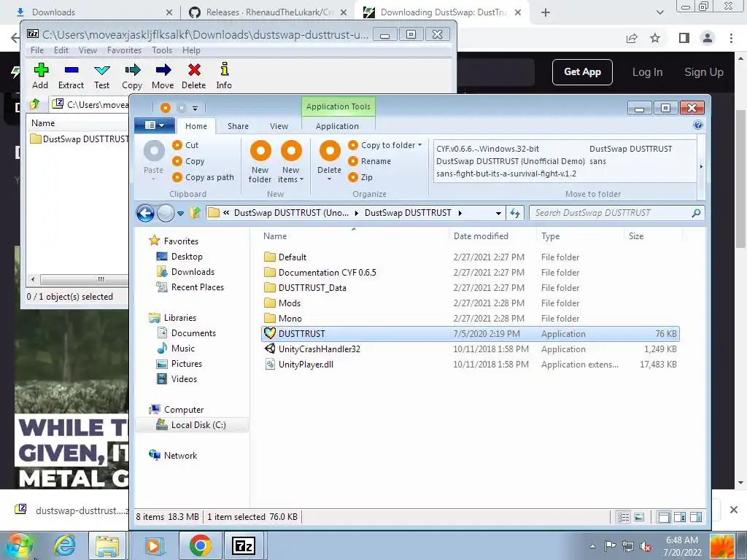Click the 7-Zip Test icon
This screenshot has height=560, width=747.
tap(101, 71)
